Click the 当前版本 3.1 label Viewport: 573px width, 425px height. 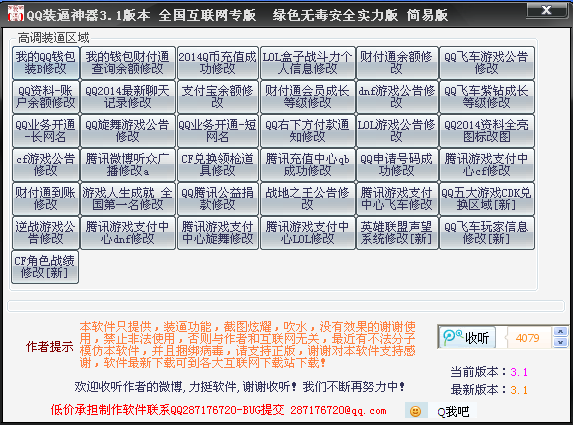(x=489, y=372)
